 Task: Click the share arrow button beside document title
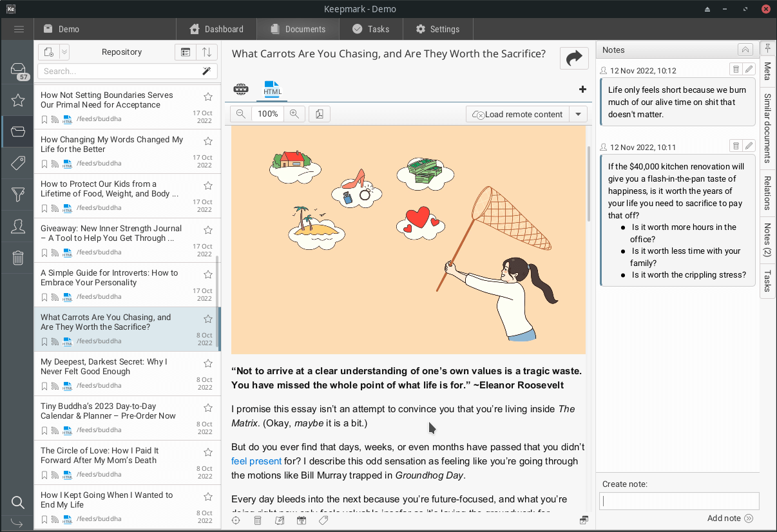573,59
